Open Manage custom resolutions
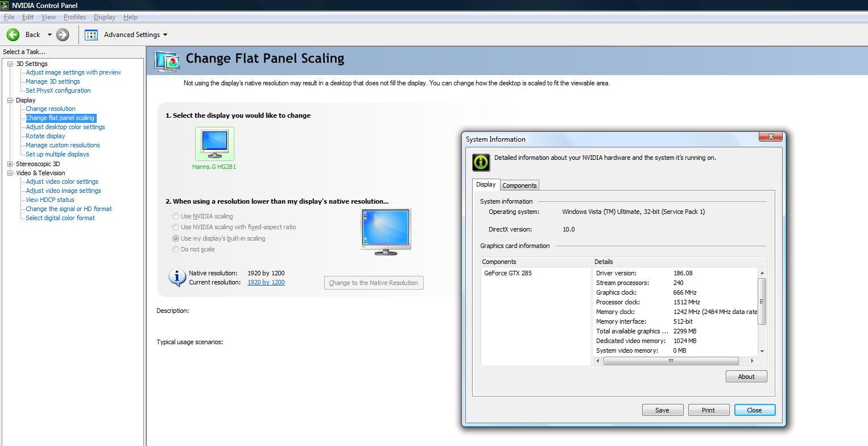This screenshot has height=446, width=868. point(63,145)
